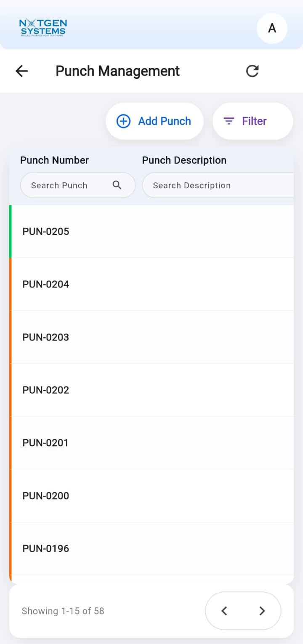303x644 pixels.
Task: Click the Punch Description column header
Action: point(184,160)
